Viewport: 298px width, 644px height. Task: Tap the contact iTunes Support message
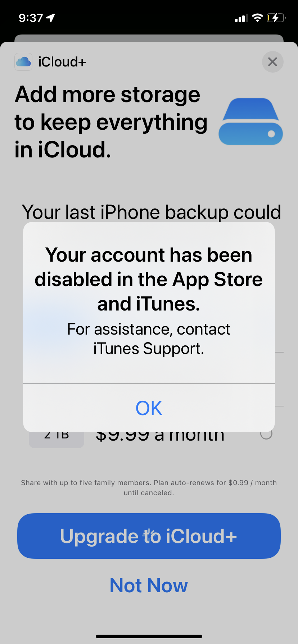pos(149,339)
